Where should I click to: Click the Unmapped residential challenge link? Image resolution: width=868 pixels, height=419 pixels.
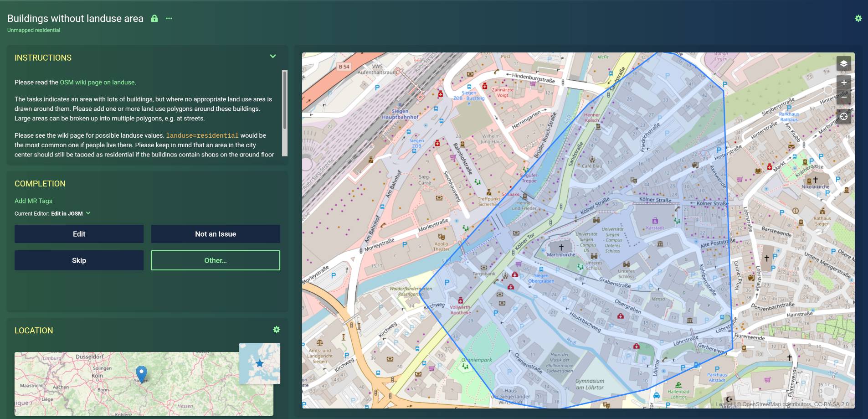[34, 30]
